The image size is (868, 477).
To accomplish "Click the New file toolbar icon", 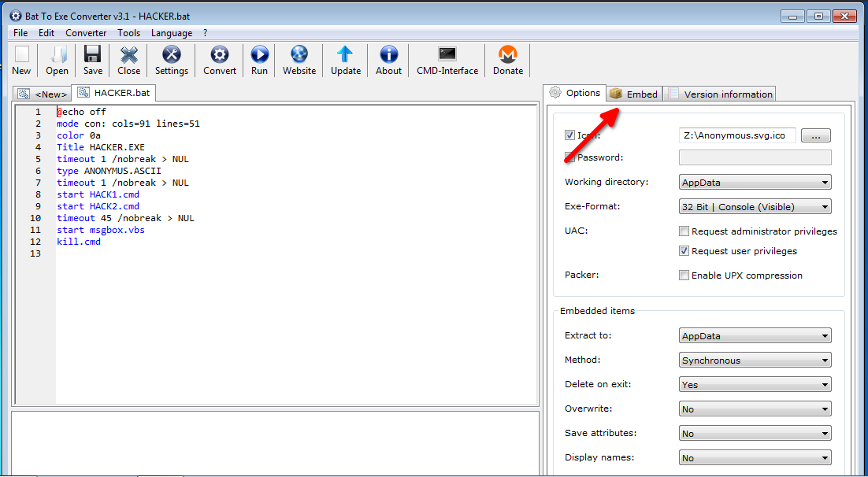I will (x=21, y=61).
